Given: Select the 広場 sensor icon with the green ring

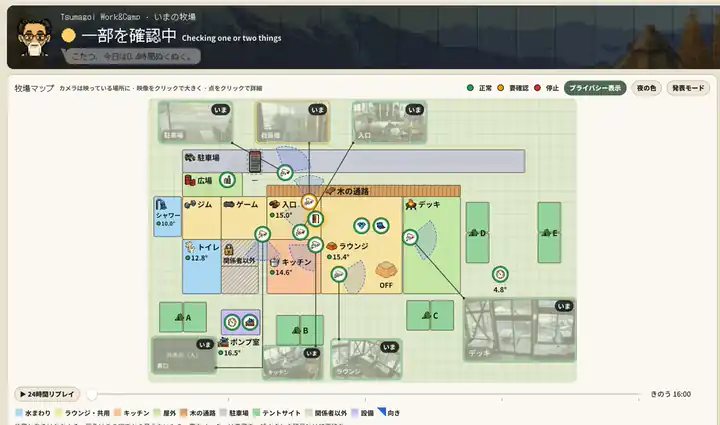Looking at the screenshot, I should click(227, 180).
